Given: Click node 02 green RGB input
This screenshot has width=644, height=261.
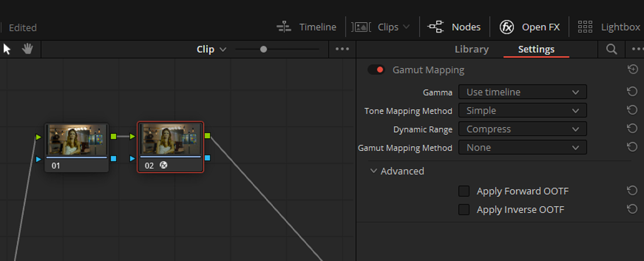Looking at the screenshot, I should [132, 136].
